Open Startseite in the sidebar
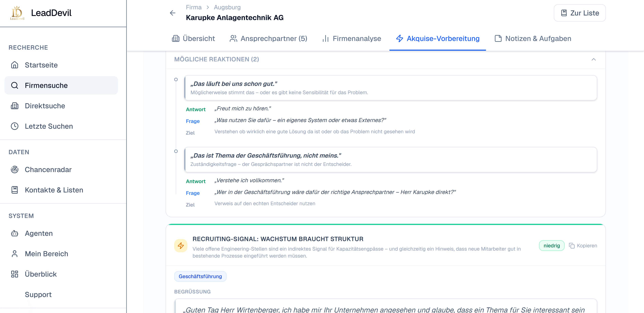644x313 pixels. [x=61, y=65]
